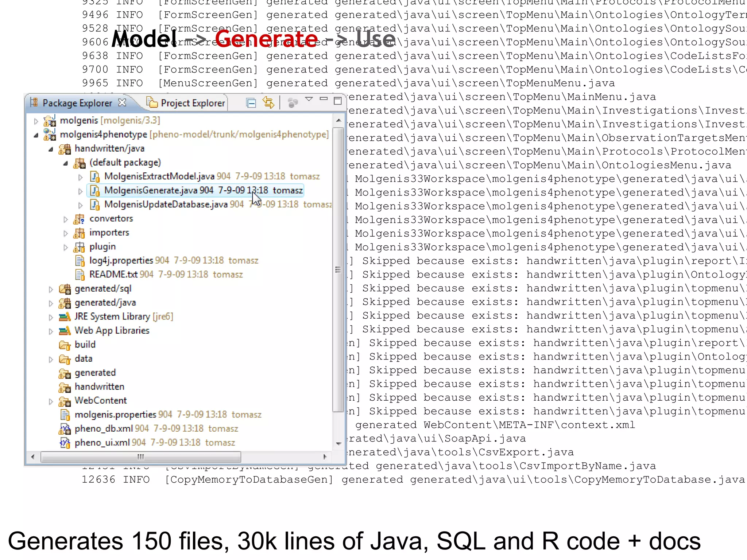Viewport: 747px width, 560px height.
Task: Click the convertors package icon
Action: [79, 219]
